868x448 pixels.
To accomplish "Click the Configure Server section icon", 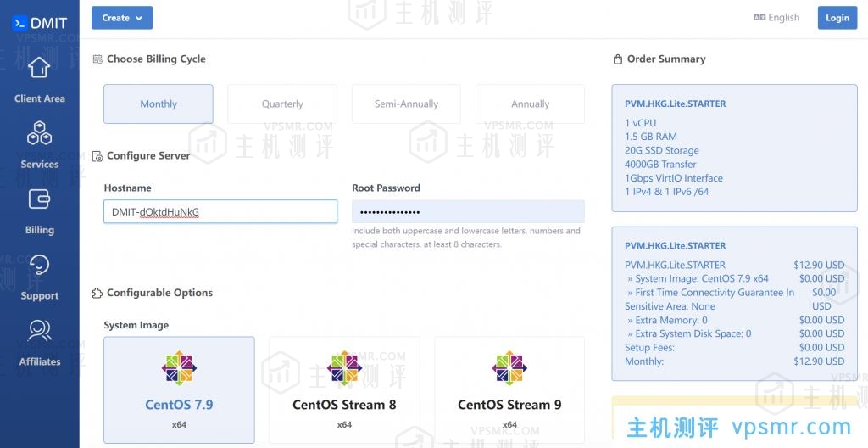I will pyautogui.click(x=97, y=156).
